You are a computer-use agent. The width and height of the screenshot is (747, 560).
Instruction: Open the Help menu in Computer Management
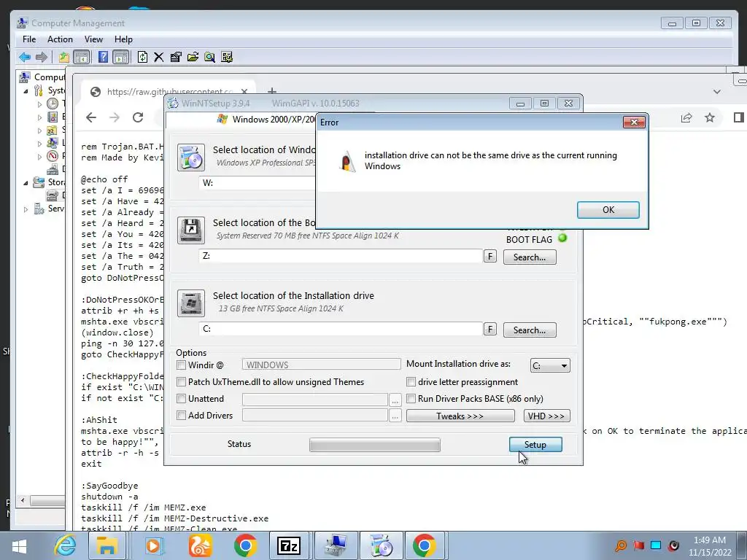[123, 39]
